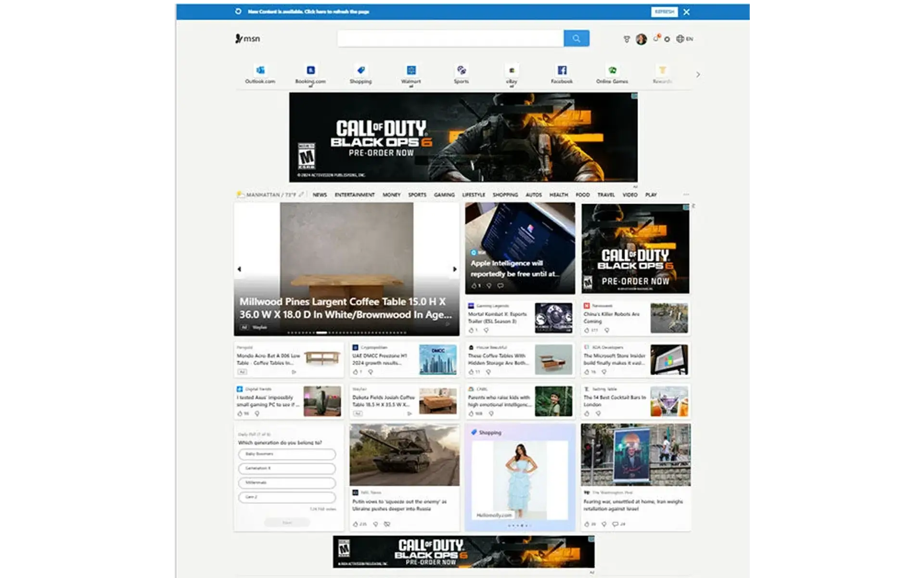Open the top Call of Duty banner ad
924x578 pixels.
click(463, 137)
